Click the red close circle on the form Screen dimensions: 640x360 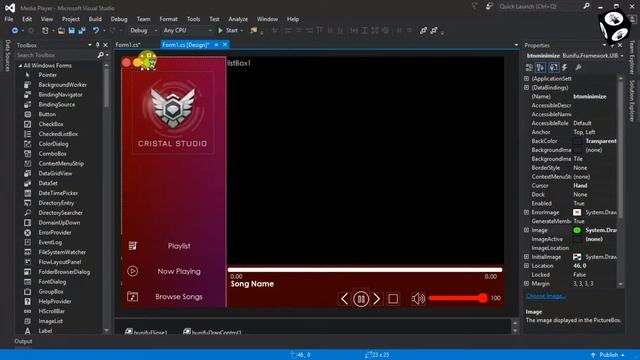click(x=127, y=62)
